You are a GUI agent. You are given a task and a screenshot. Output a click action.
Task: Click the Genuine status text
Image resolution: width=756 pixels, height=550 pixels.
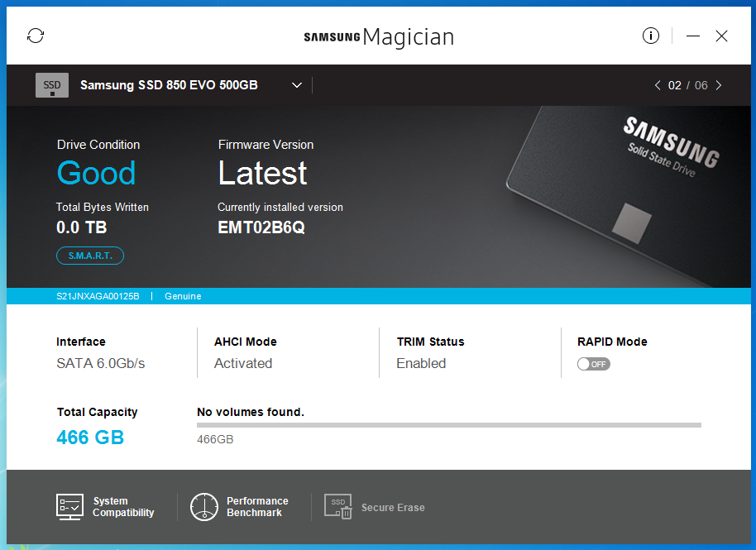click(183, 296)
